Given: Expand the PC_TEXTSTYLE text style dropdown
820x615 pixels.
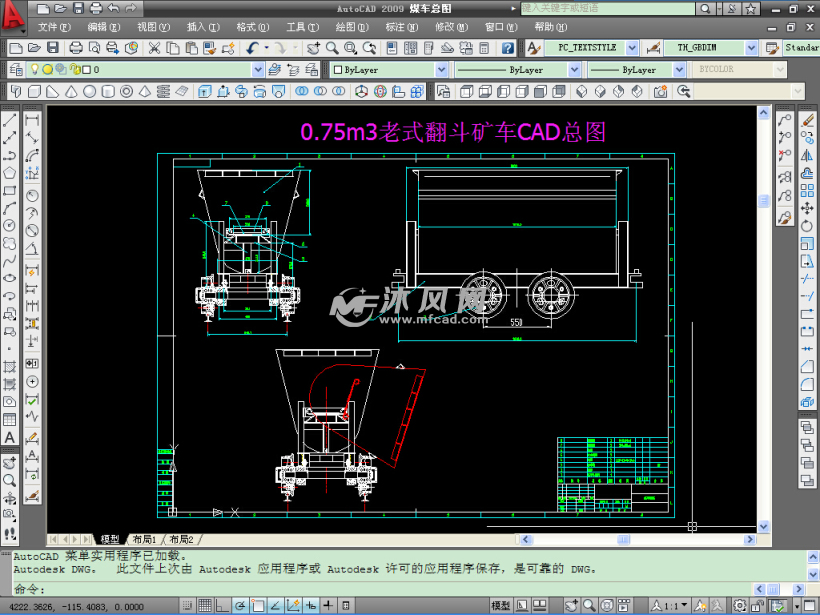Looking at the screenshot, I should coord(632,48).
